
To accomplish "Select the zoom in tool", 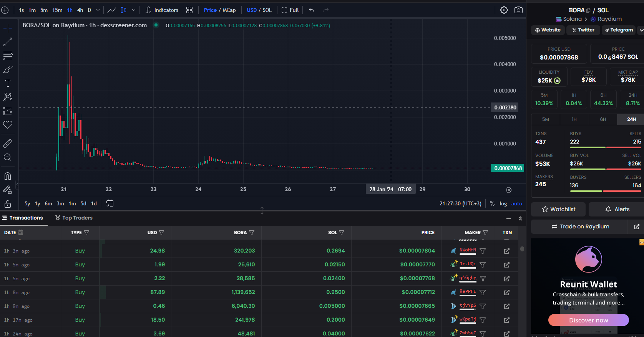I will tap(8, 157).
